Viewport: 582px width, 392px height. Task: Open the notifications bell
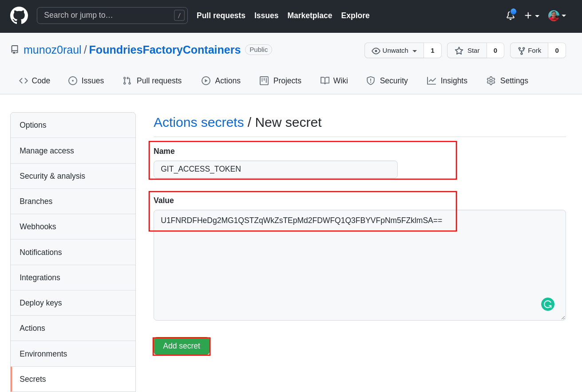pyautogui.click(x=511, y=16)
